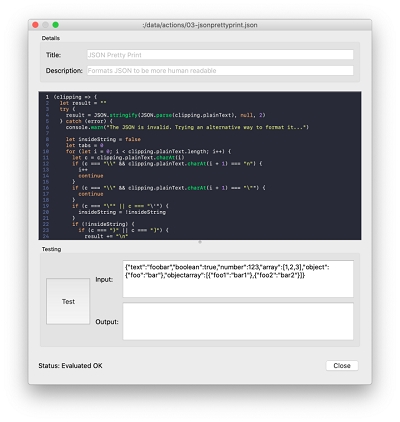
Task: Click inside the Input test text area
Action: coord(238,279)
